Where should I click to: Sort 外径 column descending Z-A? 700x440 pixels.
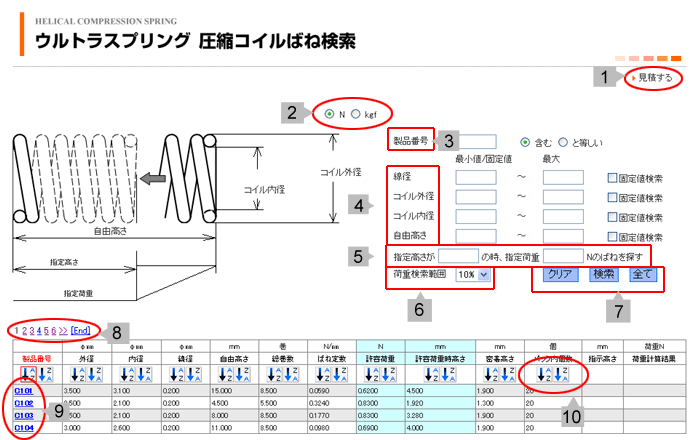point(95,374)
